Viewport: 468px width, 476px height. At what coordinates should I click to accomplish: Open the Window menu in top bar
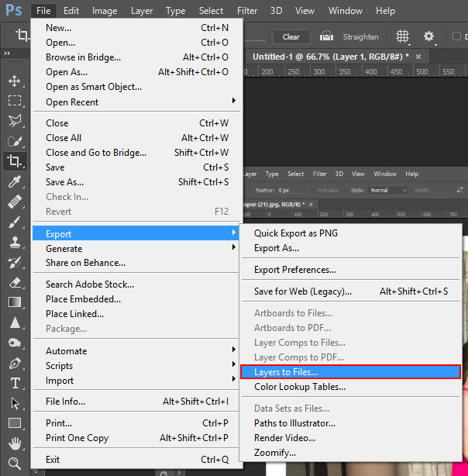345,11
